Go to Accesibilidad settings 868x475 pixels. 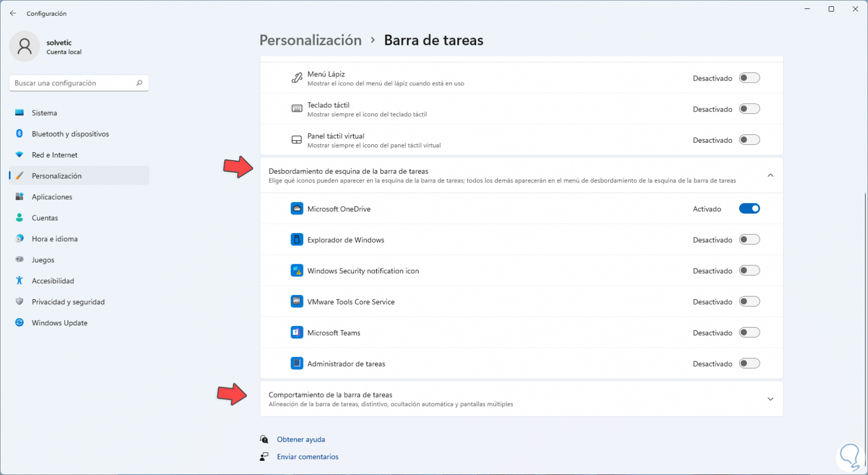53,281
